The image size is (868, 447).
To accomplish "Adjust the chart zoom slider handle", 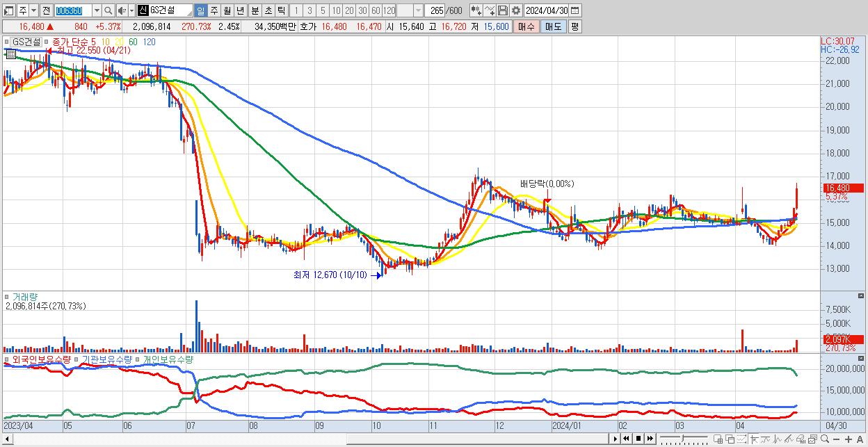I will (682, 439).
